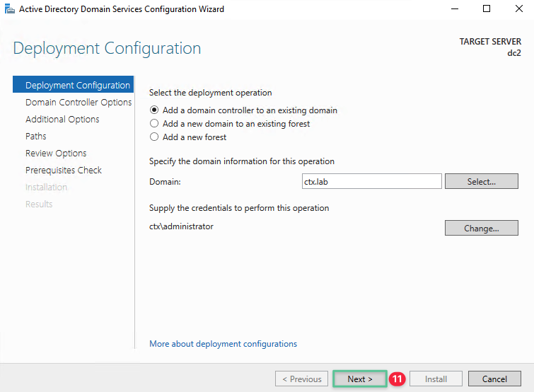Click Change... to update credentials
The width and height of the screenshot is (534, 392).
tap(481, 228)
